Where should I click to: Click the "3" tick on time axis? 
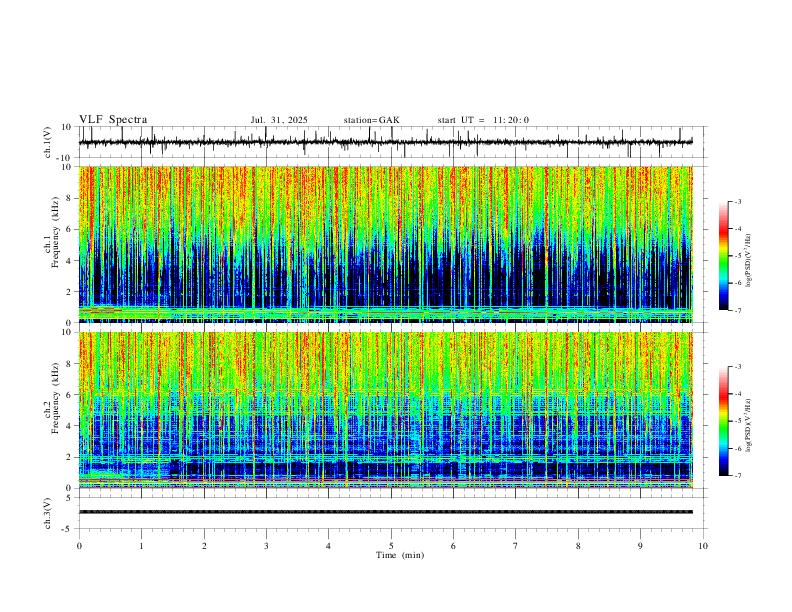pyautogui.click(x=266, y=546)
